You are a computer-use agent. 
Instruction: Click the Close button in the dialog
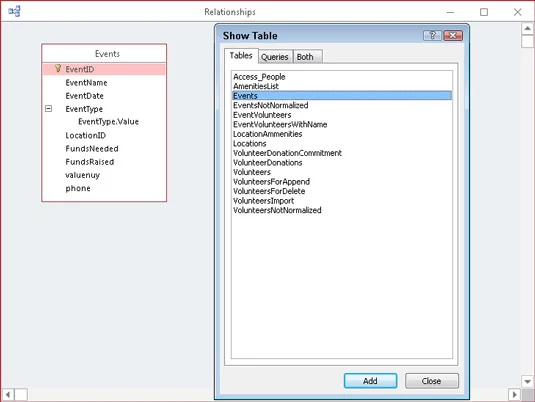click(x=432, y=381)
